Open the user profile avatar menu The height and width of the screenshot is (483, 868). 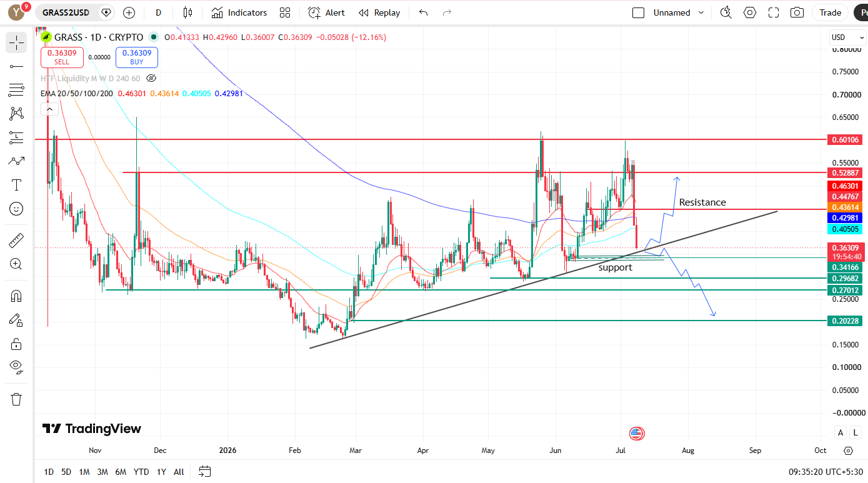17,12
